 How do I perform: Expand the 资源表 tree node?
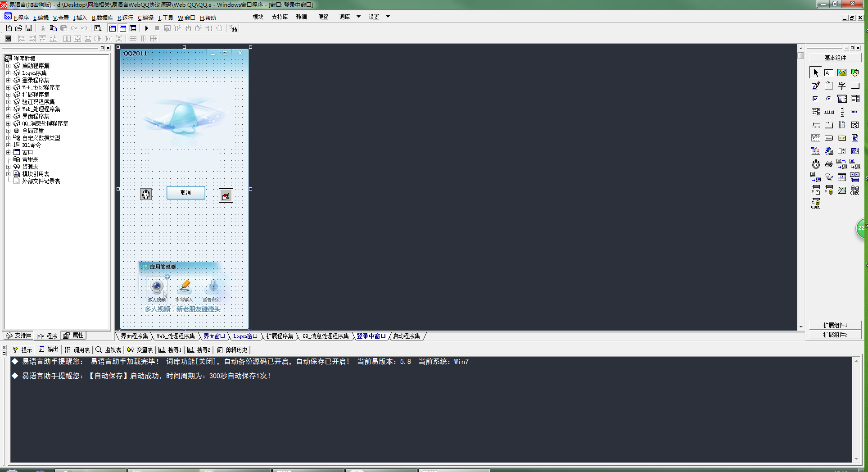click(8, 167)
